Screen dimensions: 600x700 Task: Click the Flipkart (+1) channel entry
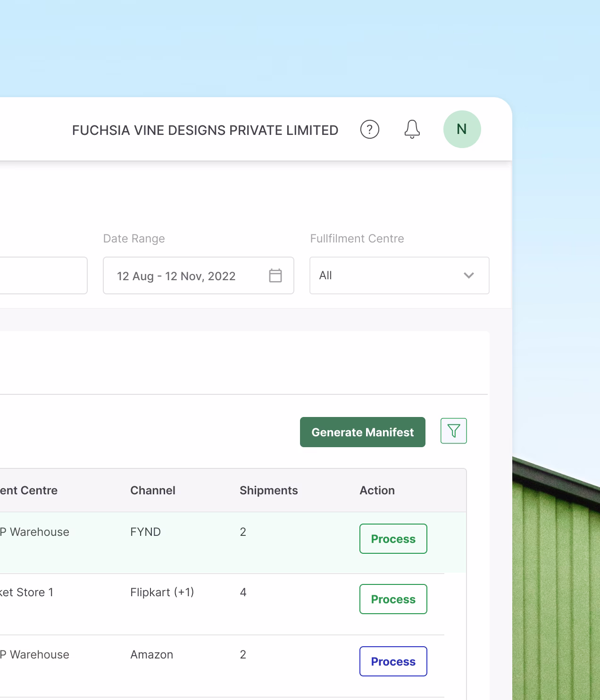162,592
